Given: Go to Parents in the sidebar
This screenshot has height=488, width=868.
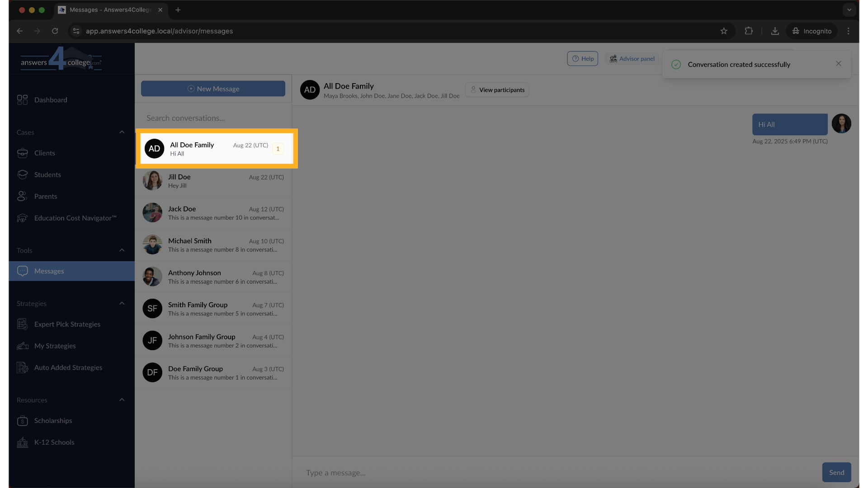Looking at the screenshot, I should coord(45,197).
